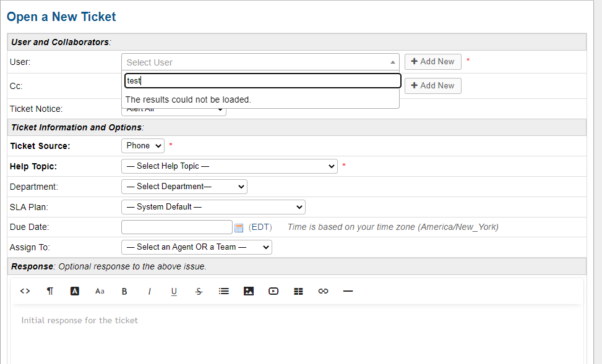Insert a list using the list icon
Screen dimensions: 602x364
(224, 291)
